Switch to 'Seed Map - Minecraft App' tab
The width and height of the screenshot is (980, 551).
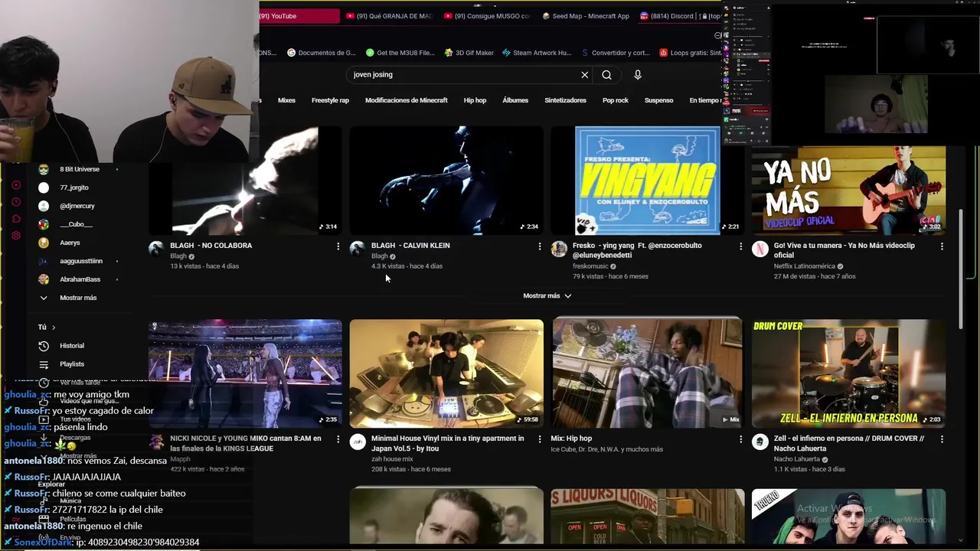(586, 16)
